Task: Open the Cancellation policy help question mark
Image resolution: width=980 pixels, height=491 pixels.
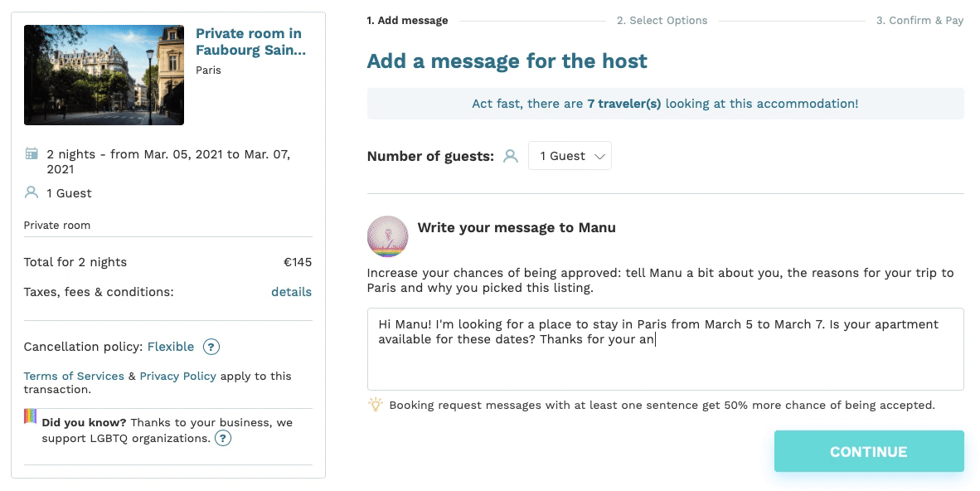Action: coord(211,347)
